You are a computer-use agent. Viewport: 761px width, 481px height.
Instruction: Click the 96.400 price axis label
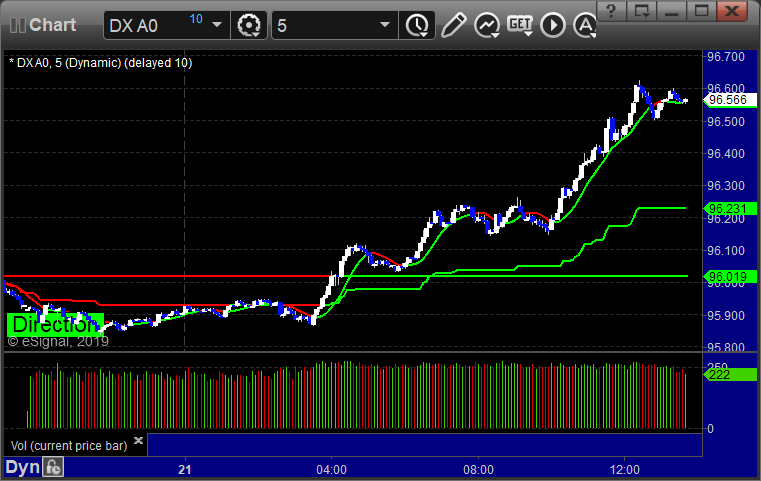tap(726, 154)
